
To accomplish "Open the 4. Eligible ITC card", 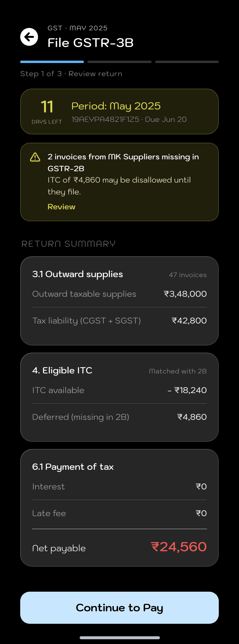I will coord(119,397).
